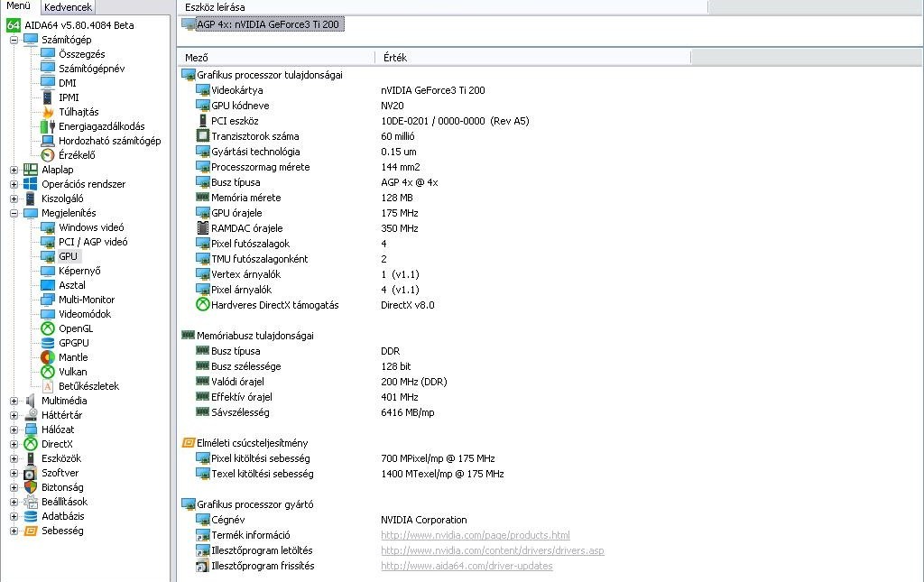
Task: Click the Alaplap motherboard icon
Action: click(31, 170)
